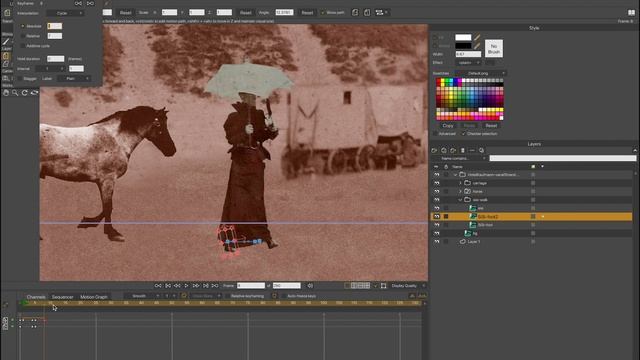Click the Copy button in Style panel
This screenshot has width=640, height=360.
coord(448,126)
